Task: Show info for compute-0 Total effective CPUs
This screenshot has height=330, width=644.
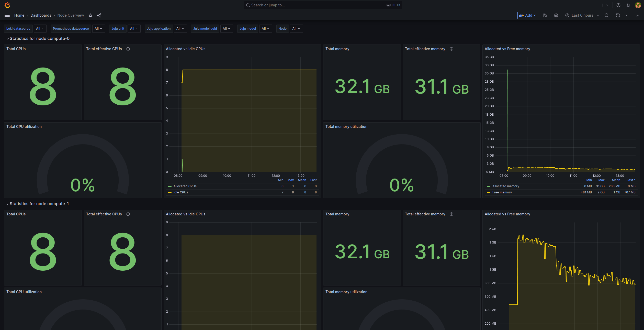Action: [x=128, y=49]
